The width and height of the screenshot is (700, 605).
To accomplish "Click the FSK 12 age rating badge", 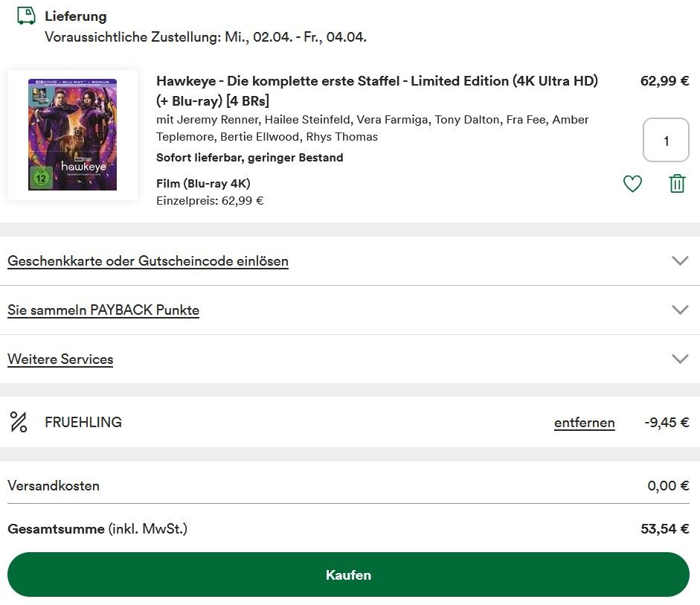I will tap(41, 178).
